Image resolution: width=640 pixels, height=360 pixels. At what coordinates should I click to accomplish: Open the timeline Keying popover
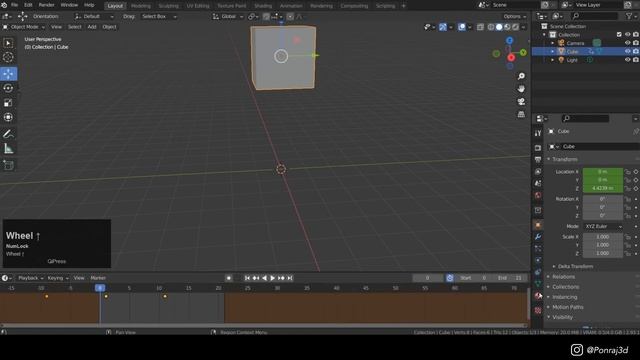[x=58, y=278]
